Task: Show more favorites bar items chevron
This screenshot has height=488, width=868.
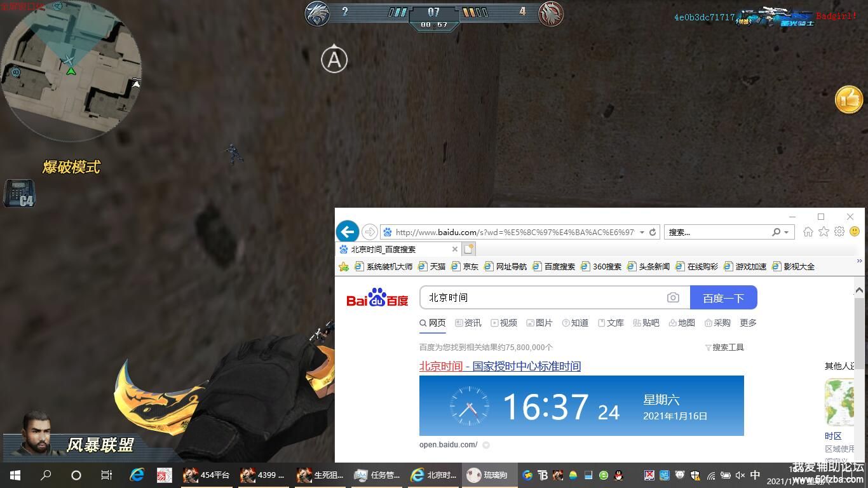Action: coord(860,261)
